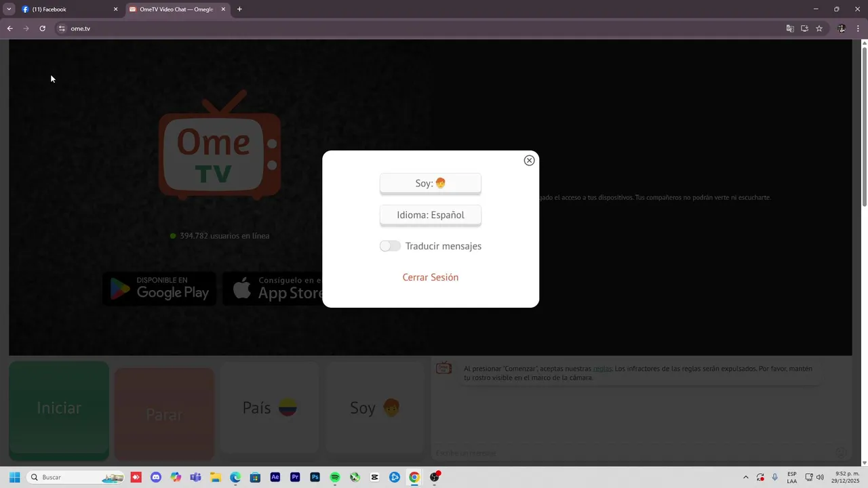Image resolution: width=868 pixels, height=488 pixels.
Task: Show hidden system tray icons
Action: (x=746, y=477)
